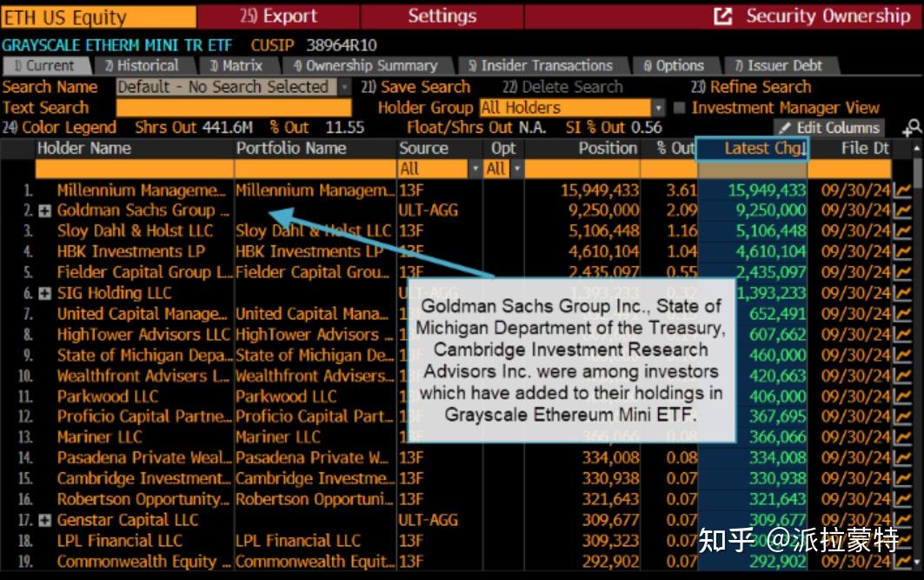The width and height of the screenshot is (924, 580).
Task: Enable the Investment Manager View checkbox
Action: pos(680,109)
